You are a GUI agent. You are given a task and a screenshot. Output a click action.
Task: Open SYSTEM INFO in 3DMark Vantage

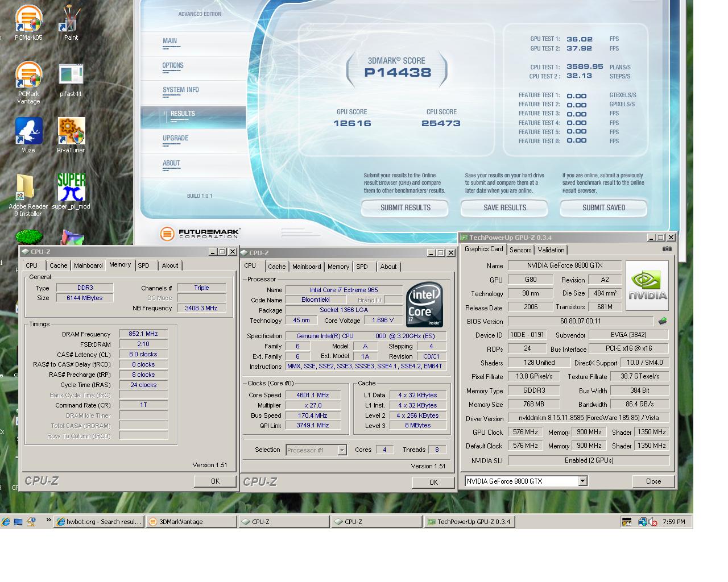tap(193, 92)
